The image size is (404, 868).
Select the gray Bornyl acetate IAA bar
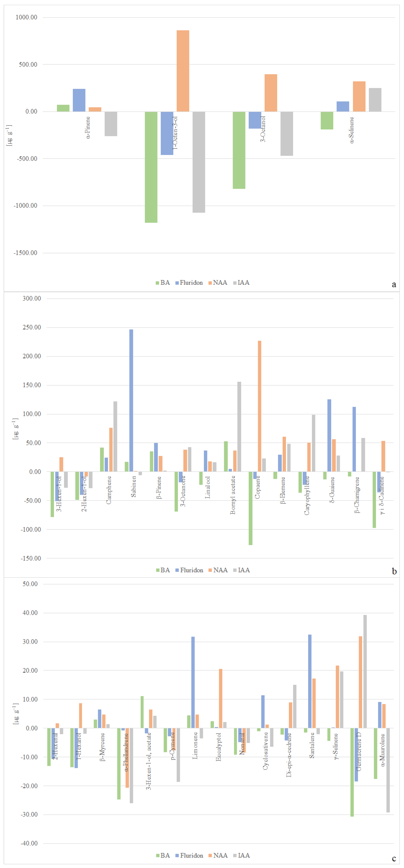point(239,427)
